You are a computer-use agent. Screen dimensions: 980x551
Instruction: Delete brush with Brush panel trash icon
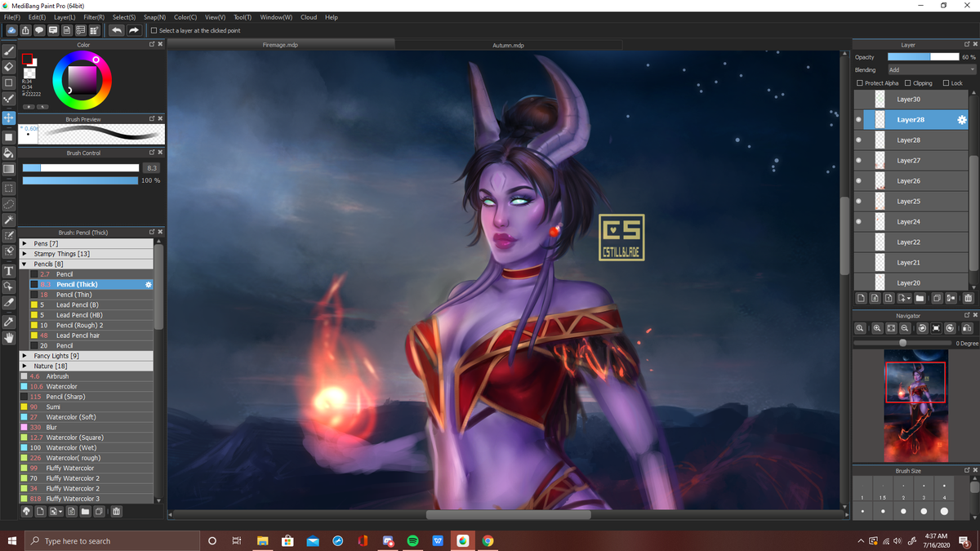[x=116, y=512]
